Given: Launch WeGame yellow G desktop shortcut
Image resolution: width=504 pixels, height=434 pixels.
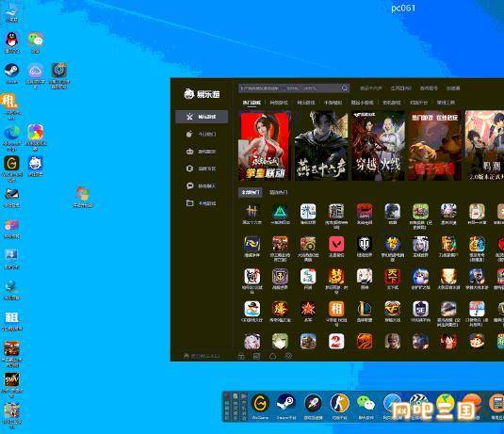Looking at the screenshot, I should click(12, 169).
